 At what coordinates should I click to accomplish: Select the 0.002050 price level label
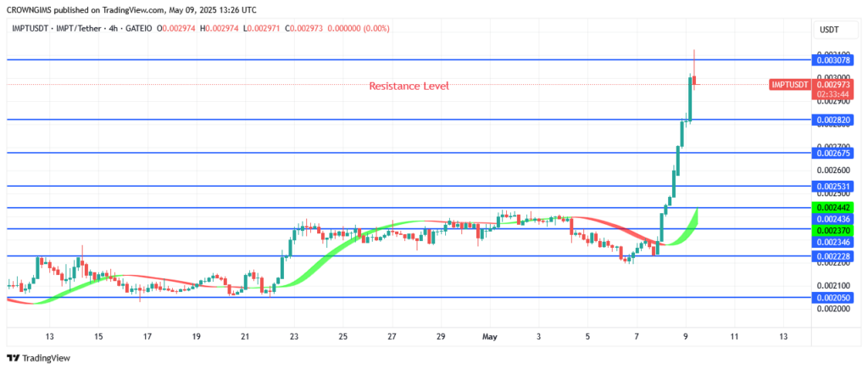[832, 297]
